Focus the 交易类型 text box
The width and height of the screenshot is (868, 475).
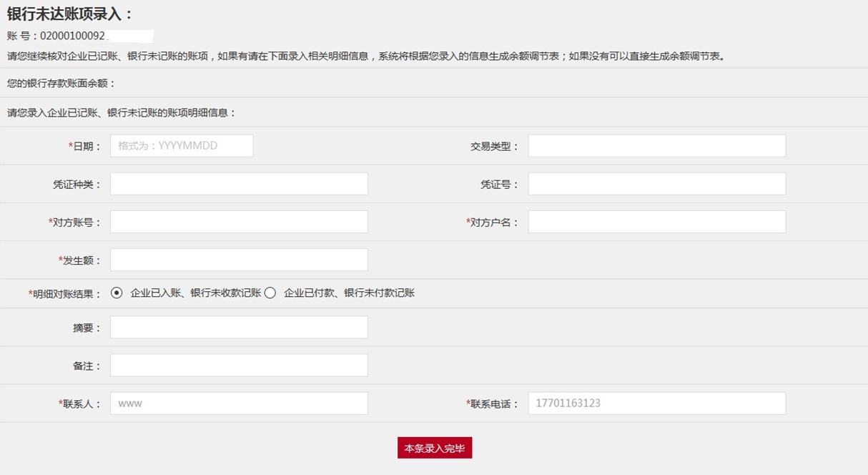point(656,146)
